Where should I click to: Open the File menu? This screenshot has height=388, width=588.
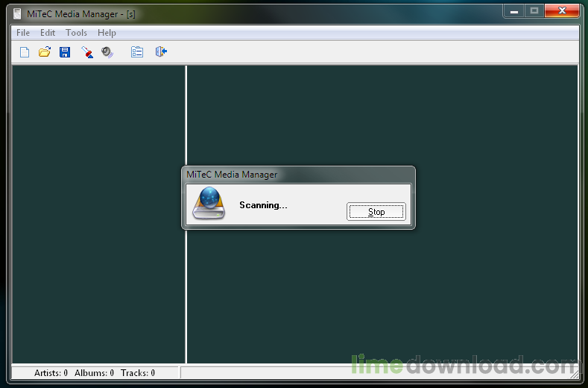(23, 33)
